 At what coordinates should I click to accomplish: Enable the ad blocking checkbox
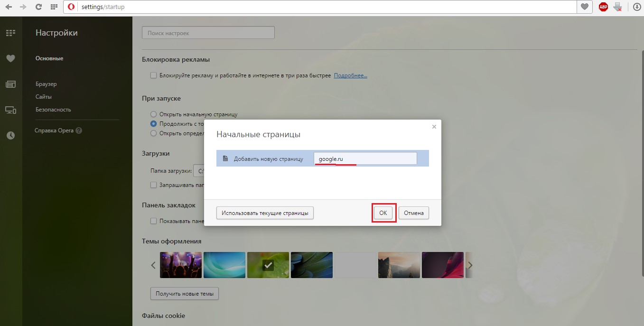click(153, 75)
